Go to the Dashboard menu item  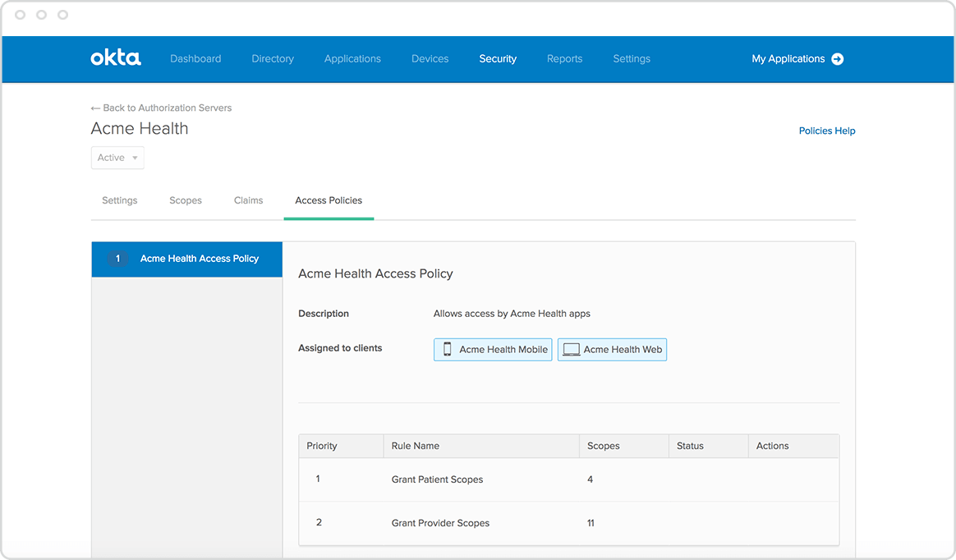pyautogui.click(x=195, y=59)
